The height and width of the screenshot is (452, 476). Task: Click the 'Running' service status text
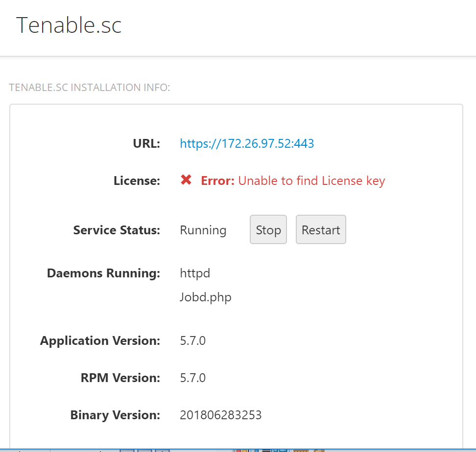coord(203,230)
